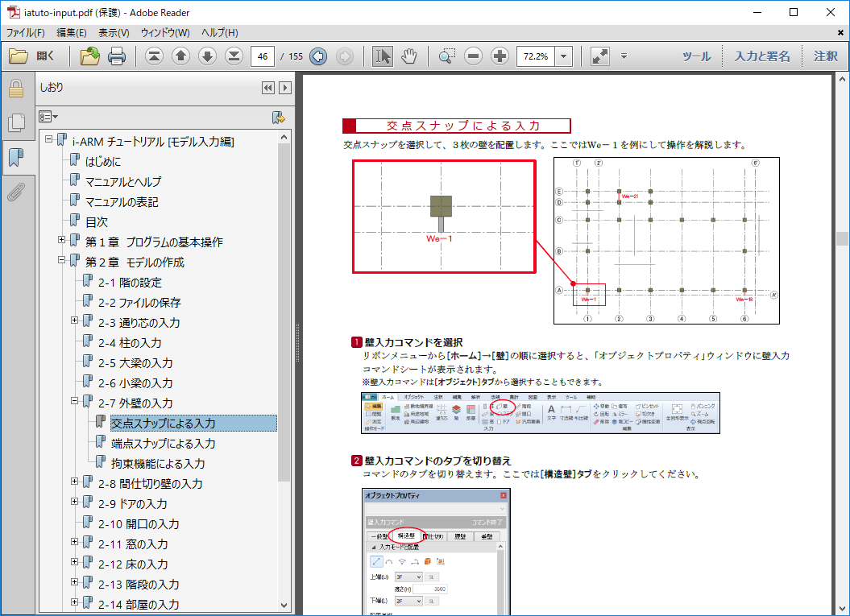This screenshot has width=850, height=616.
Task: Open the ヘルプ(H) menu
Action: tap(219, 33)
